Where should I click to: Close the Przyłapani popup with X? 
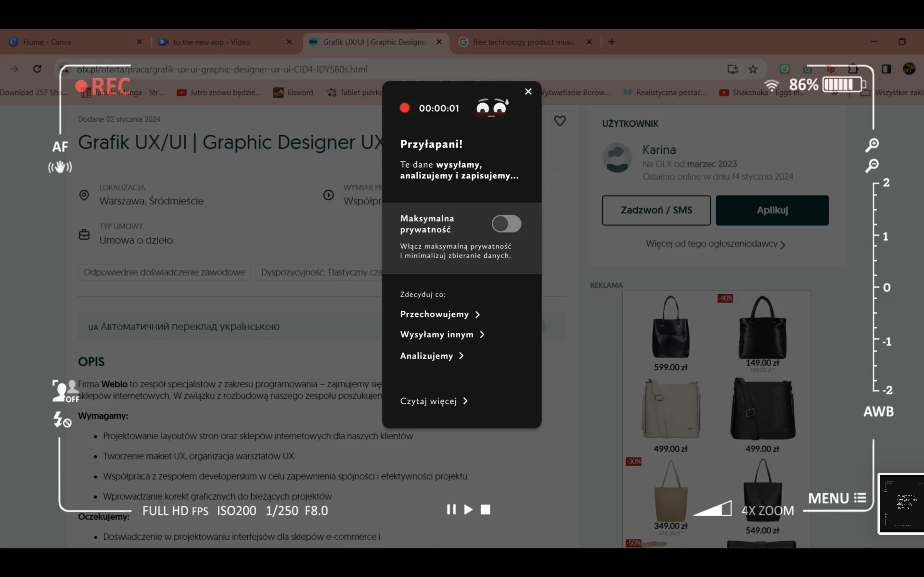(528, 91)
